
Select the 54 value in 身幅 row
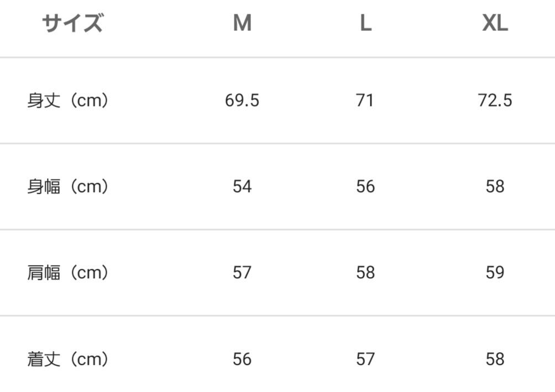point(242,187)
